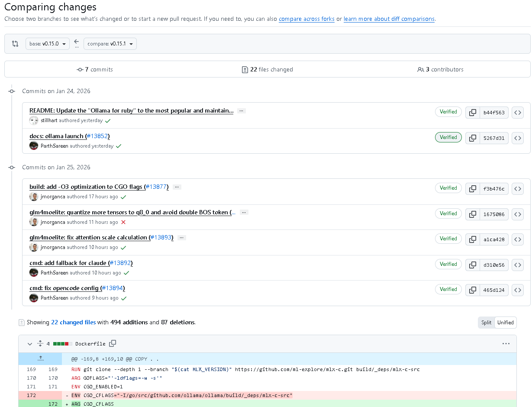
Task: Browse repository at commit d310e56
Action: tap(518, 265)
